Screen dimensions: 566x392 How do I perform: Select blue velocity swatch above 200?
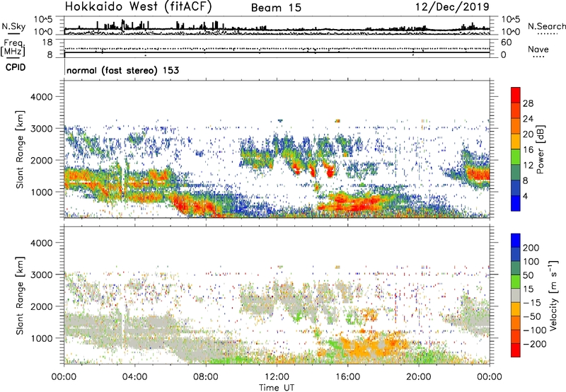coord(516,241)
